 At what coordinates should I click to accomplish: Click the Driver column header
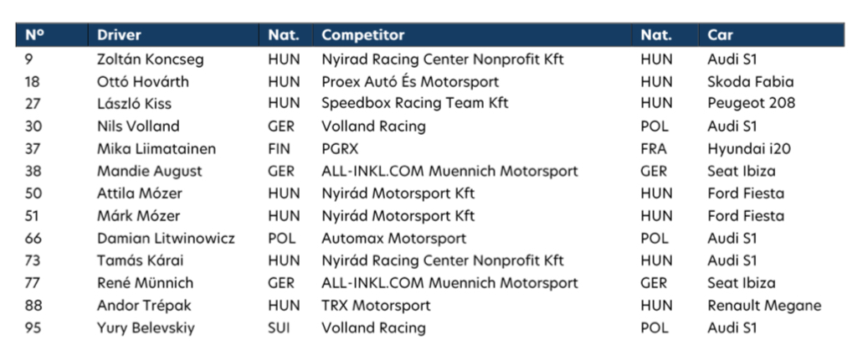coord(119,35)
